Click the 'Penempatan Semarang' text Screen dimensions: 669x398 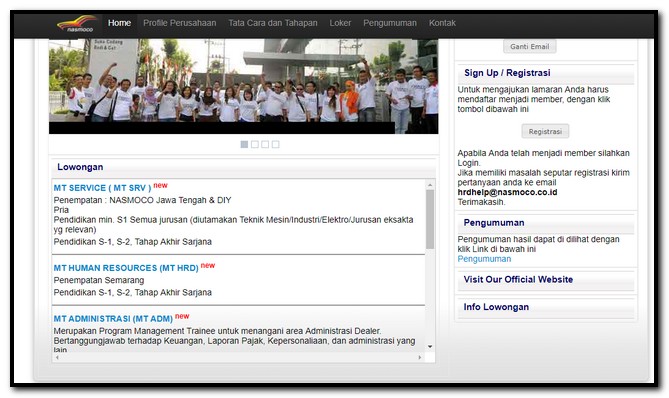[x=99, y=280]
